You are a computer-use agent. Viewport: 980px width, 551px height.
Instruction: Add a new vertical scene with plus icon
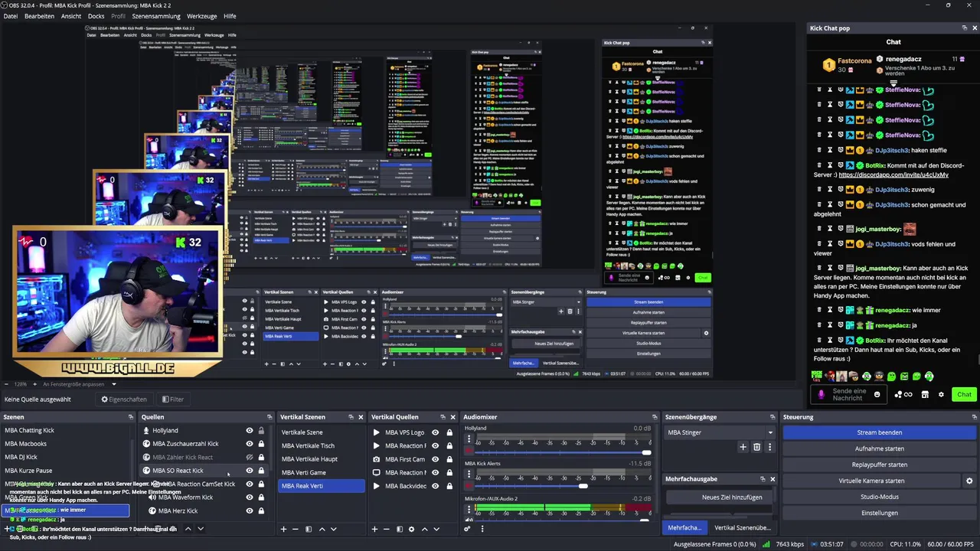[x=283, y=529]
